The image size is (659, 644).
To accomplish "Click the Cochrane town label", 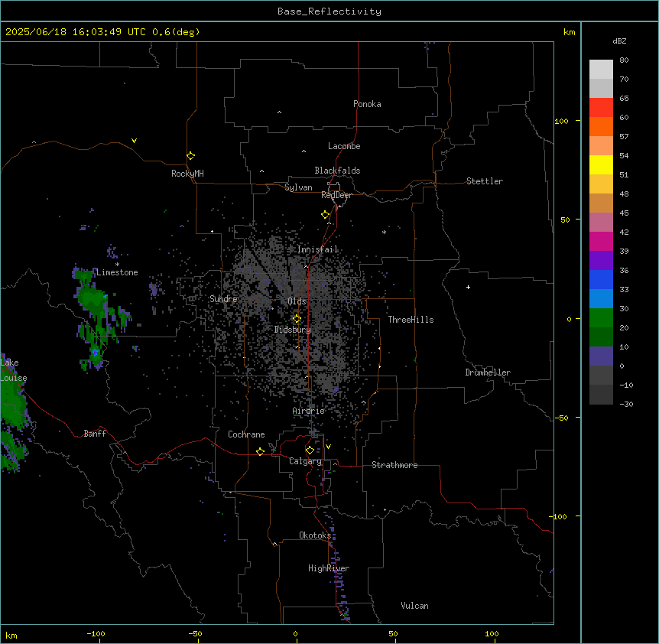I will pos(246,434).
